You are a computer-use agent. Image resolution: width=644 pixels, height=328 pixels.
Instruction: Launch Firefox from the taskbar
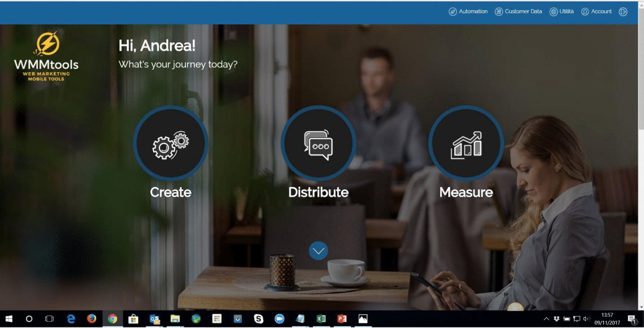tap(92, 319)
